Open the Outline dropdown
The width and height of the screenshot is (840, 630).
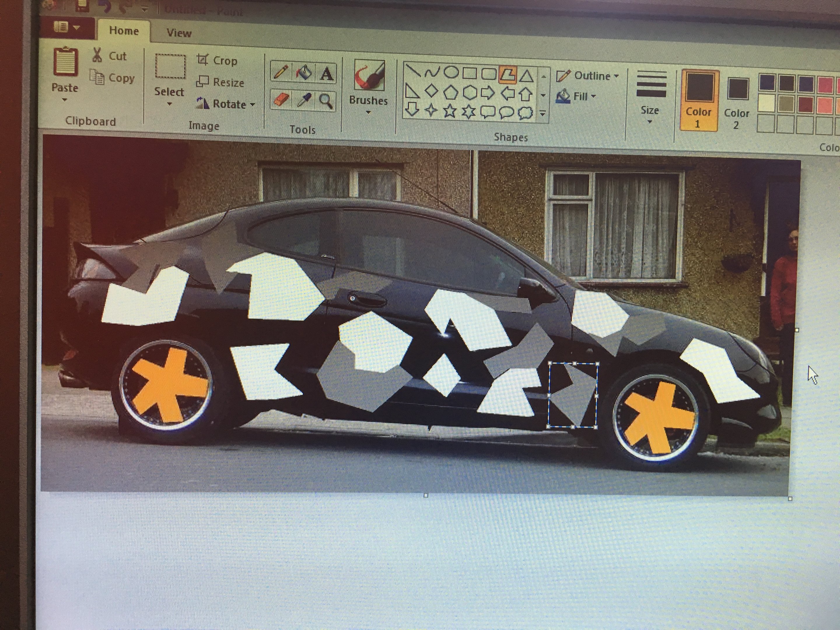587,76
